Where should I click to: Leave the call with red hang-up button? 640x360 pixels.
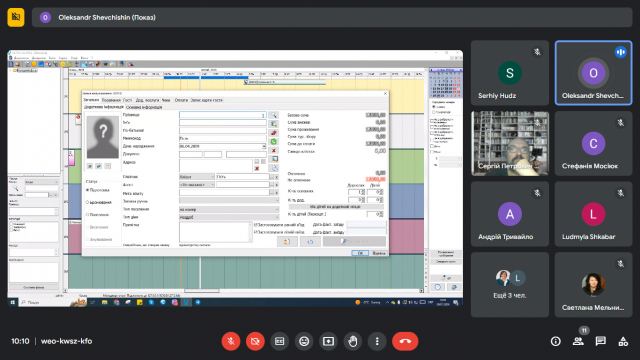(405, 341)
